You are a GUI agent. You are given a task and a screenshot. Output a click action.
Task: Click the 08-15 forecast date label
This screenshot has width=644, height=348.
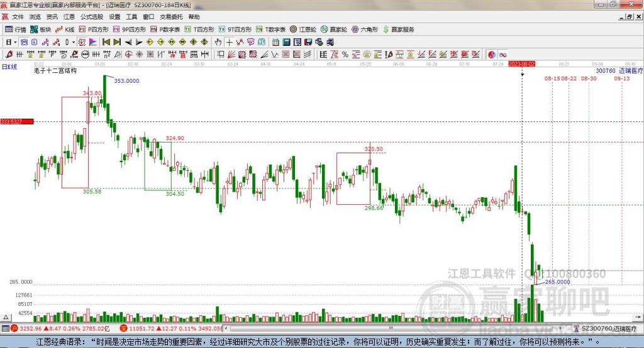552,79
